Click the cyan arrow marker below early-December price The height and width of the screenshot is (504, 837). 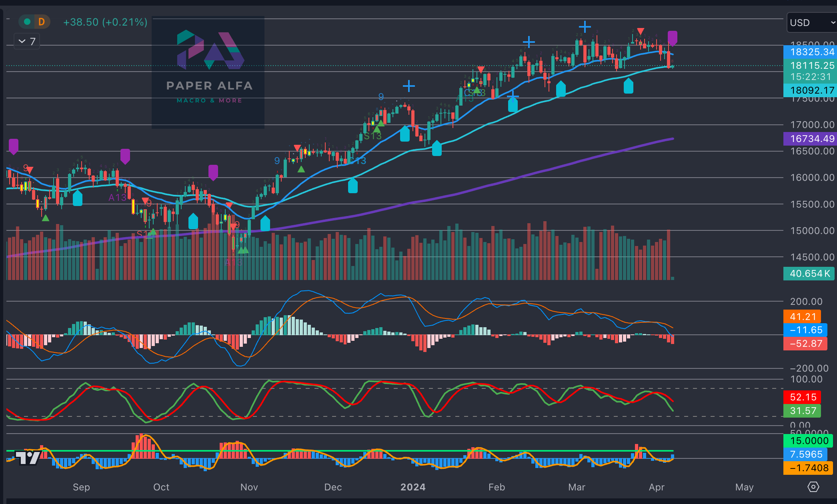click(352, 186)
